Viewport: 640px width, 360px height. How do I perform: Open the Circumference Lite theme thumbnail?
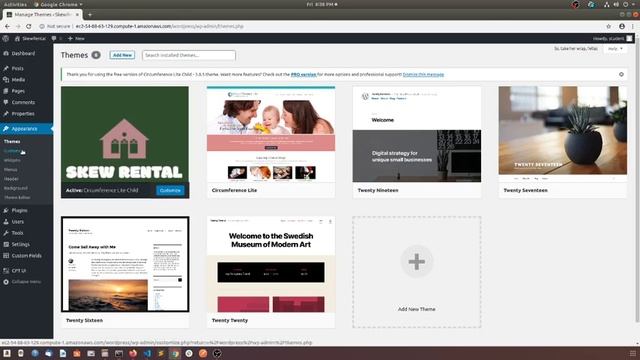[x=271, y=134]
